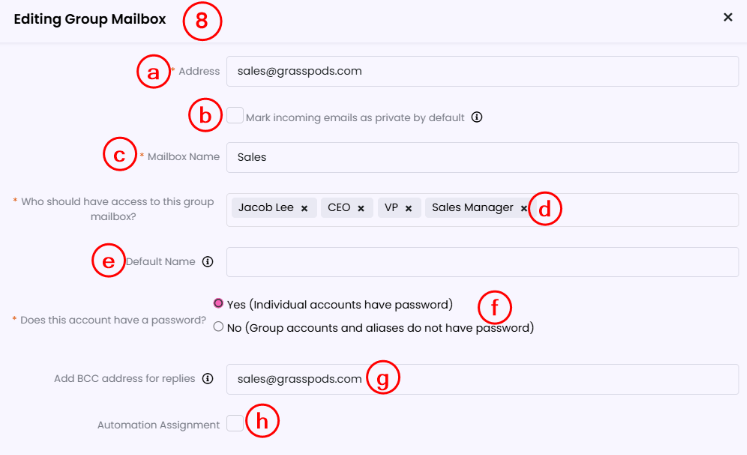The height and width of the screenshot is (455, 747).
Task: Remove the CEO access tag
Action: (x=360, y=209)
